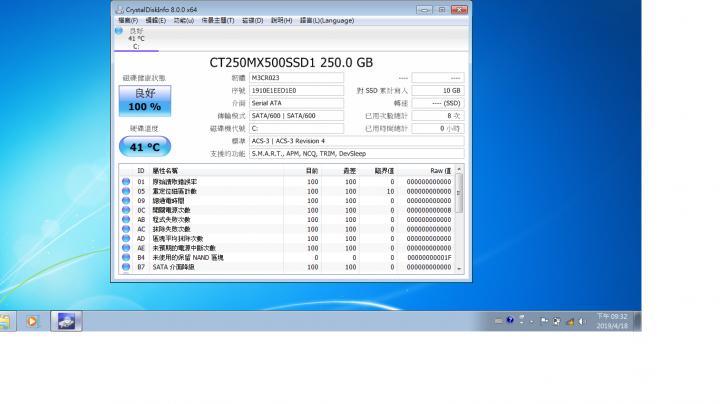
Task: Click status orb of attribute AC row
Action: pos(126,229)
